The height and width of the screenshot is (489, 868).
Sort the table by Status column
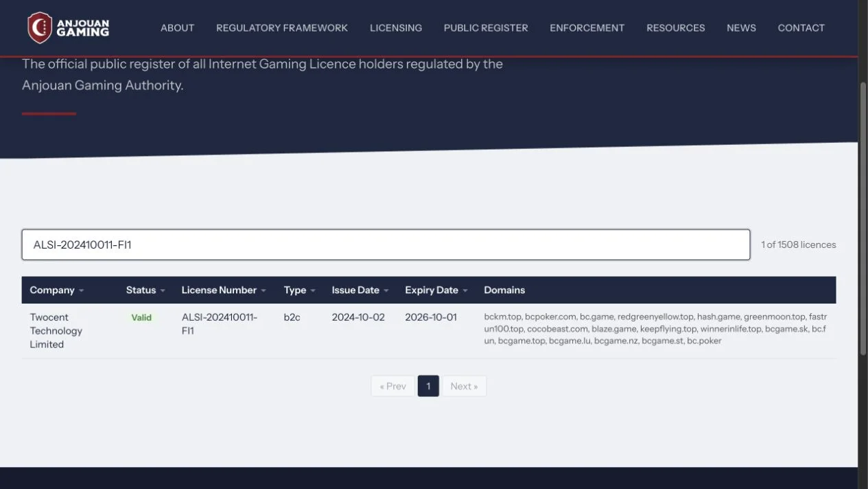[145, 290]
